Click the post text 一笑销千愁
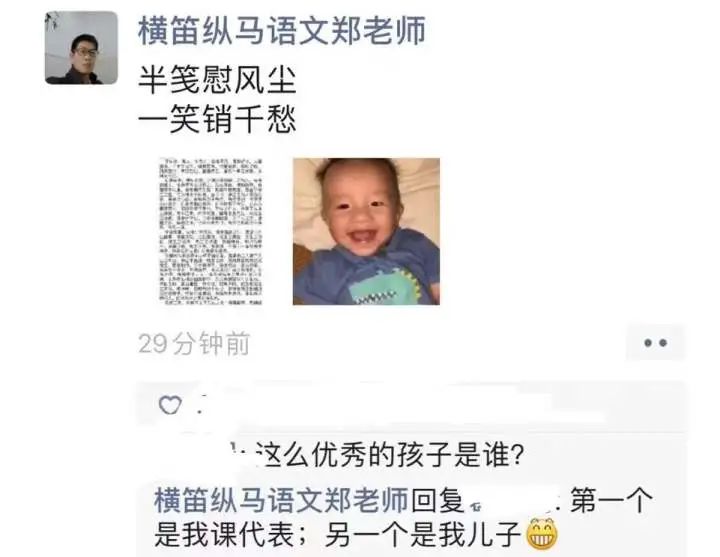This screenshot has width=720, height=557. (x=217, y=118)
